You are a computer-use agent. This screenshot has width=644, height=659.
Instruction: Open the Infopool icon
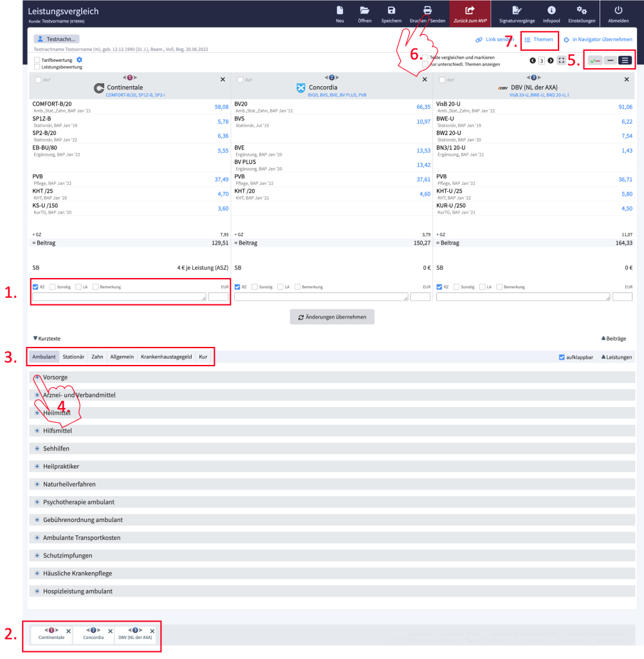(x=551, y=10)
